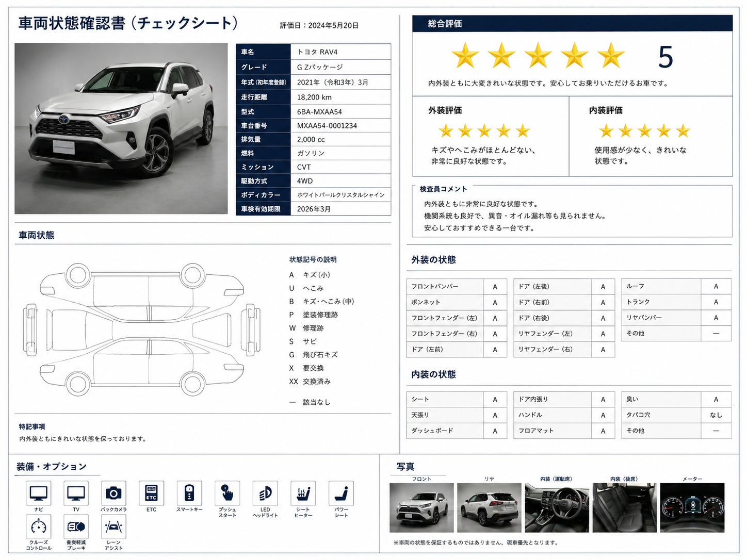The image size is (747, 560).
Task: Click the G Zパッケージ grade value
Action: pos(320,67)
